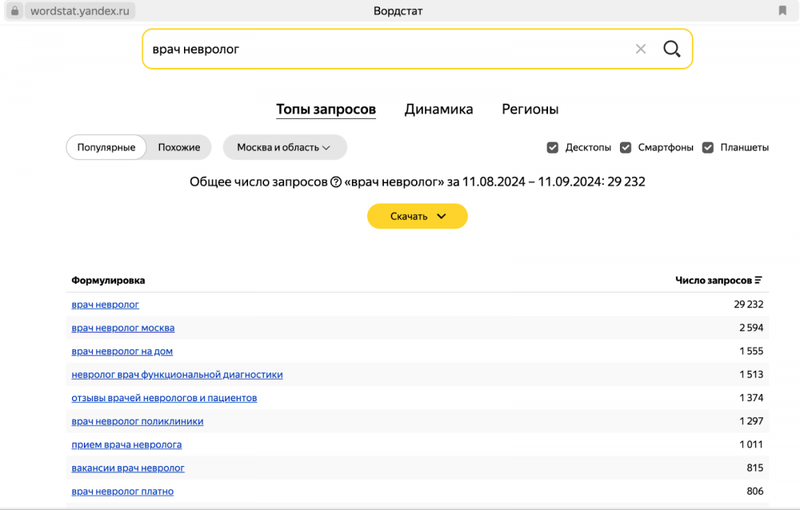The image size is (800, 510).
Task: Click the magnifier search icon
Action: pyautogui.click(x=671, y=49)
